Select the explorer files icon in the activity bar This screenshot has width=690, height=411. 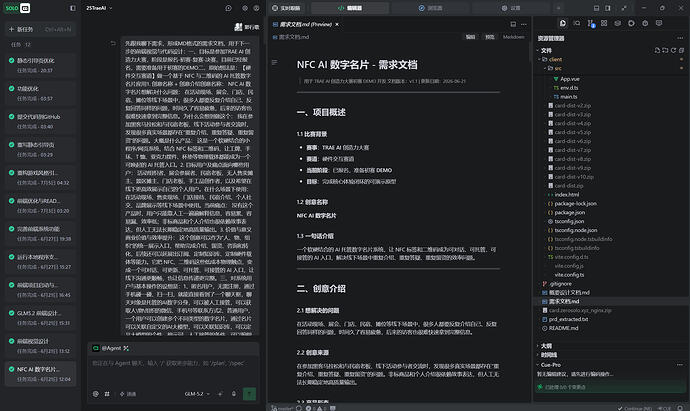563,23
